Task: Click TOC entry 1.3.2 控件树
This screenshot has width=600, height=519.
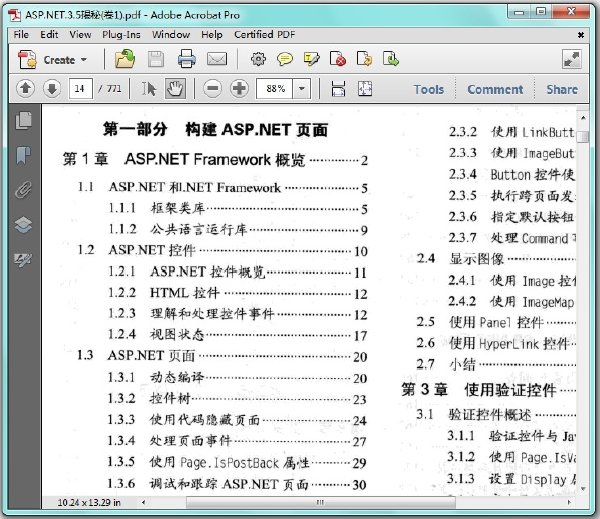Action: [x=237, y=399]
